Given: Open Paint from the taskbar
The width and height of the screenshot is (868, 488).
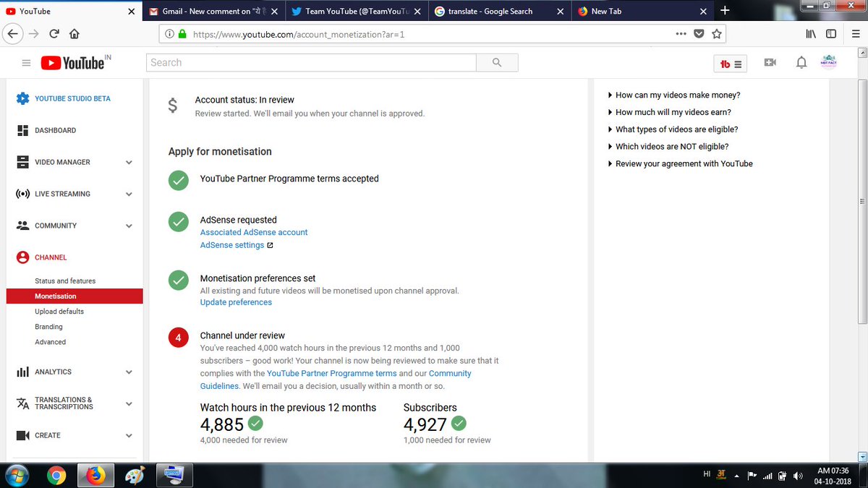Looking at the screenshot, I should pyautogui.click(x=135, y=476).
